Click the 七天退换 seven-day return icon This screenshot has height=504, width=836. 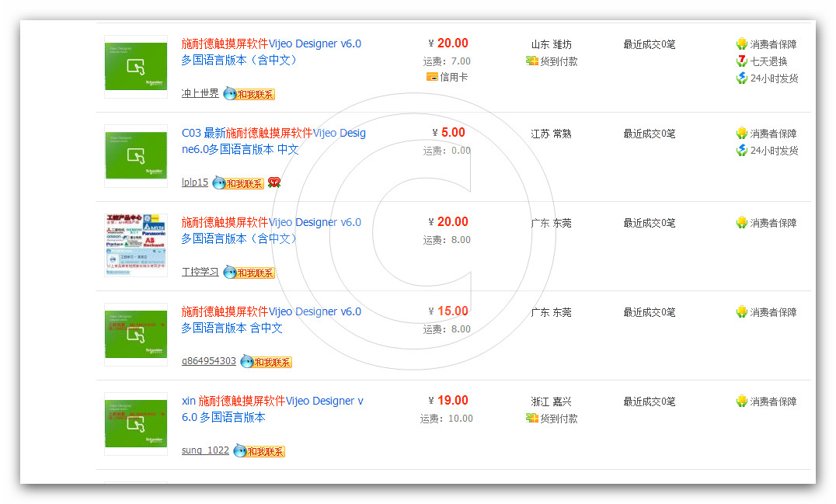point(742,61)
